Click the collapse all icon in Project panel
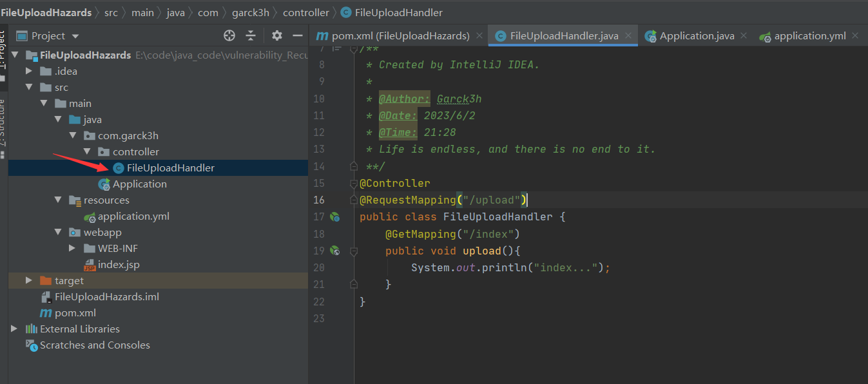The image size is (868, 384). 251,35
